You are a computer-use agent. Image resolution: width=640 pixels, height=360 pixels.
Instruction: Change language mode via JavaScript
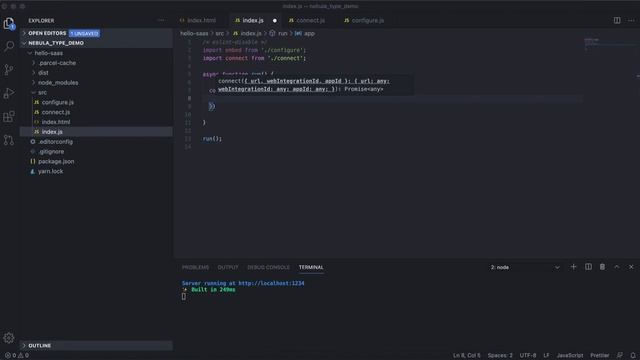tap(570, 356)
